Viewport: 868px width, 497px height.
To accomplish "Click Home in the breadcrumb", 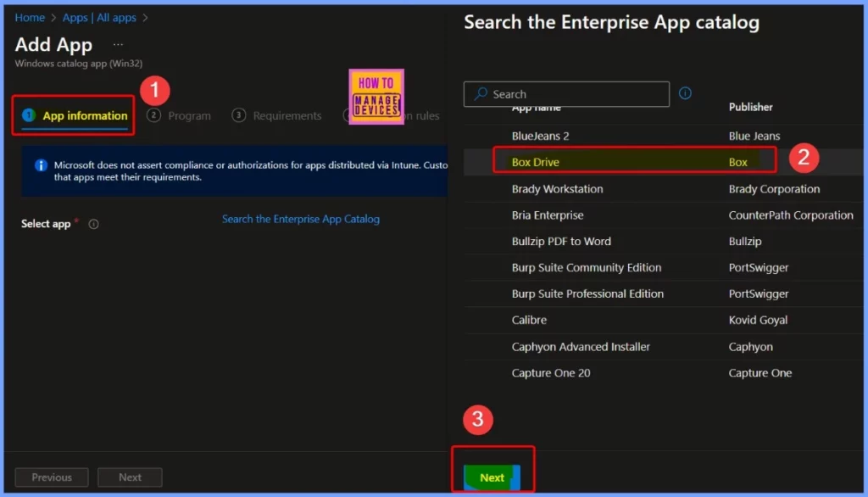I will click(30, 18).
